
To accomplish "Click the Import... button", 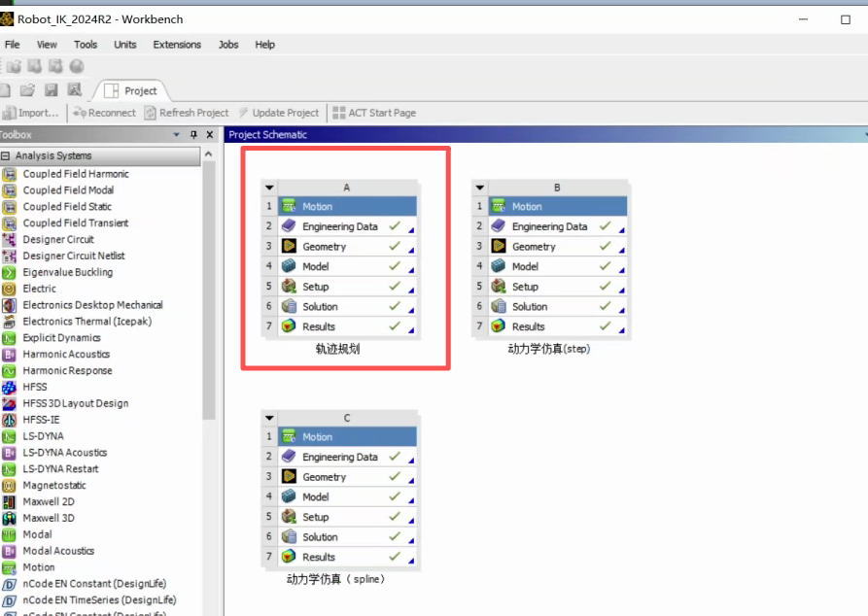I will (31, 113).
